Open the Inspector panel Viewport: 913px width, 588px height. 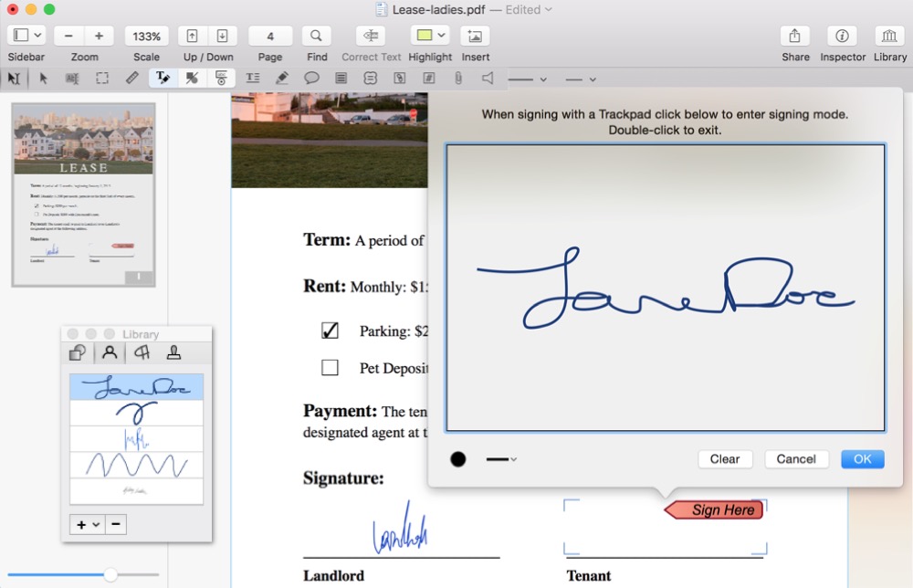pyautogui.click(x=842, y=37)
